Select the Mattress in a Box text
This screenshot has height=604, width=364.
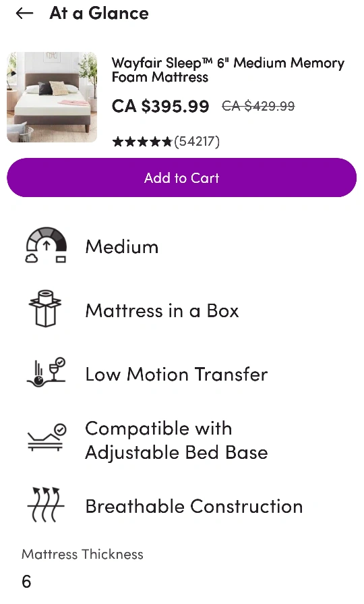(x=162, y=310)
